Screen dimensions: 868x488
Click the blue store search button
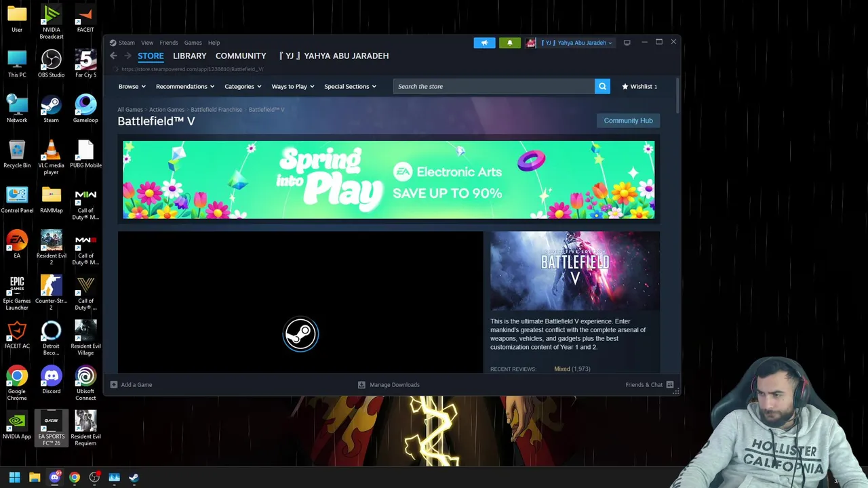(x=602, y=86)
